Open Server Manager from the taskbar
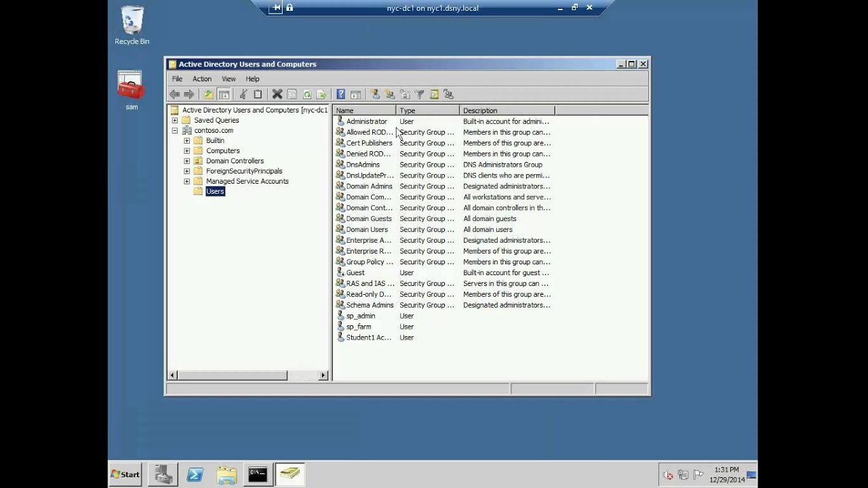The image size is (868, 488). [163, 474]
